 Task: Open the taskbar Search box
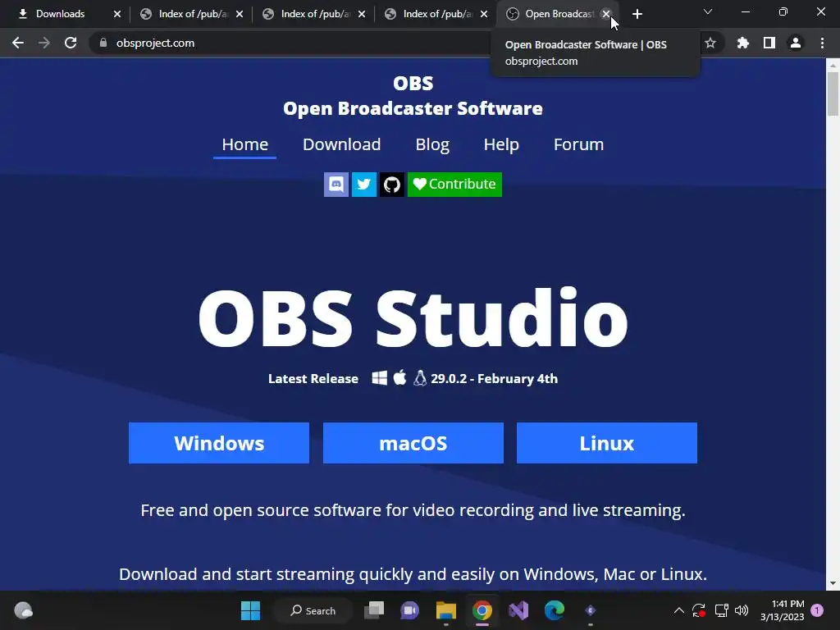pyautogui.click(x=313, y=610)
